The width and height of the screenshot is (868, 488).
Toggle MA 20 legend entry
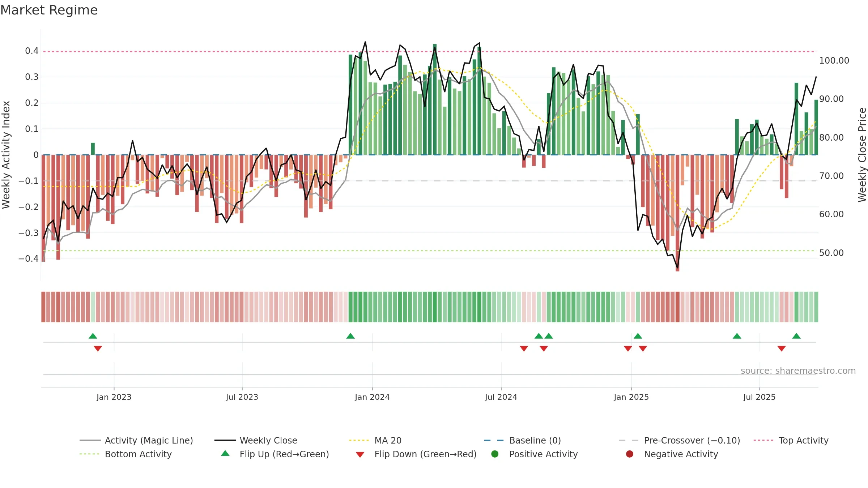tap(375, 440)
